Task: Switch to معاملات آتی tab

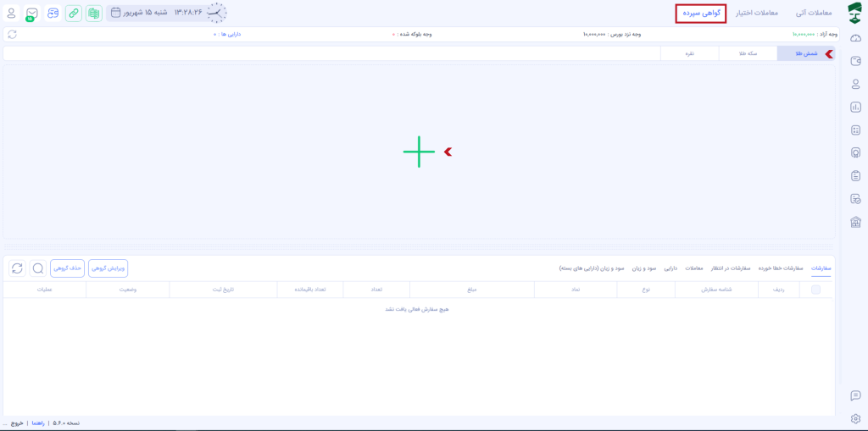Action: [813, 14]
